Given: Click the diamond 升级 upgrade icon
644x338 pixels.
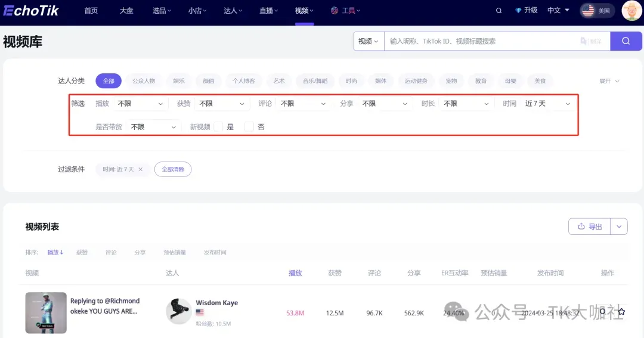Looking at the screenshot, I should click(518, 11).
